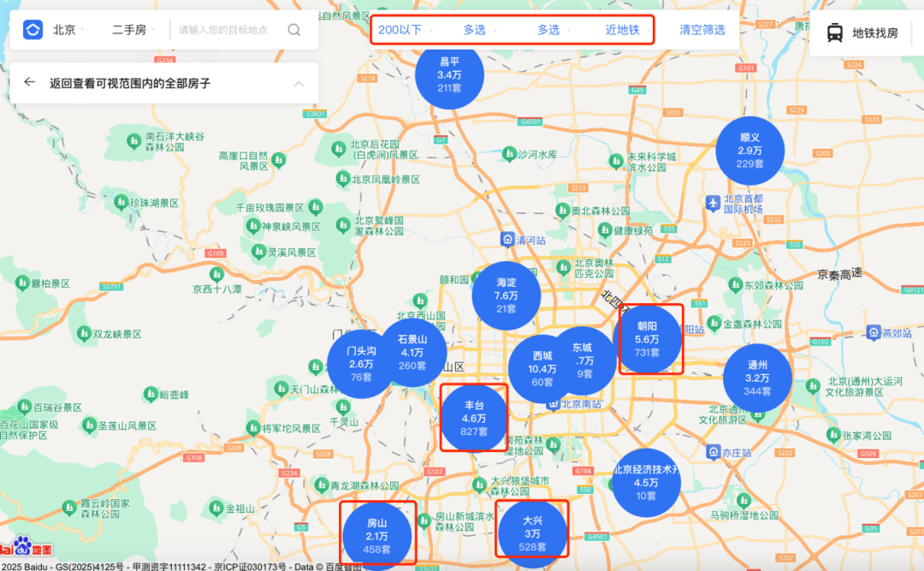Click the Capital Airport plane icon
Viewport: 924px width, 571px height.
(x=713, y=202)
